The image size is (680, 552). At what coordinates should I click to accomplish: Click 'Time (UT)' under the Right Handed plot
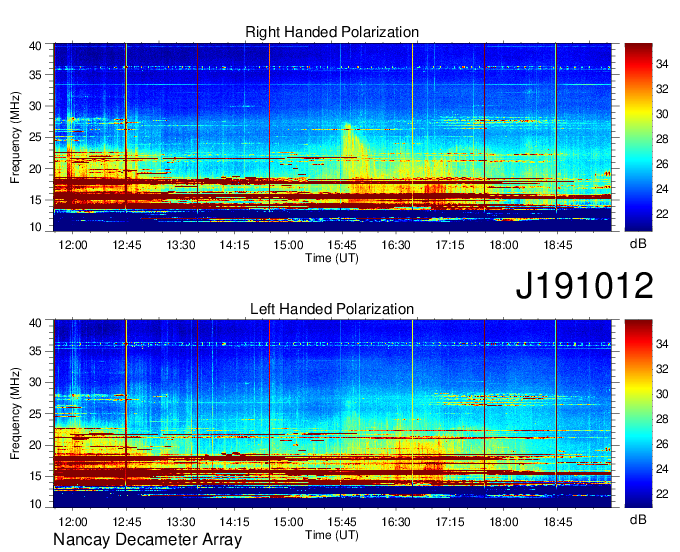click(x=332, y=258)
